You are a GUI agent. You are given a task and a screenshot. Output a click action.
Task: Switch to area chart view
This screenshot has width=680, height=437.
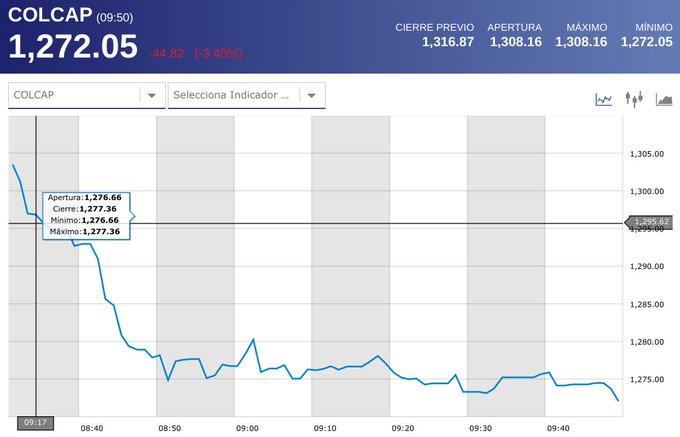click(664, 99)
